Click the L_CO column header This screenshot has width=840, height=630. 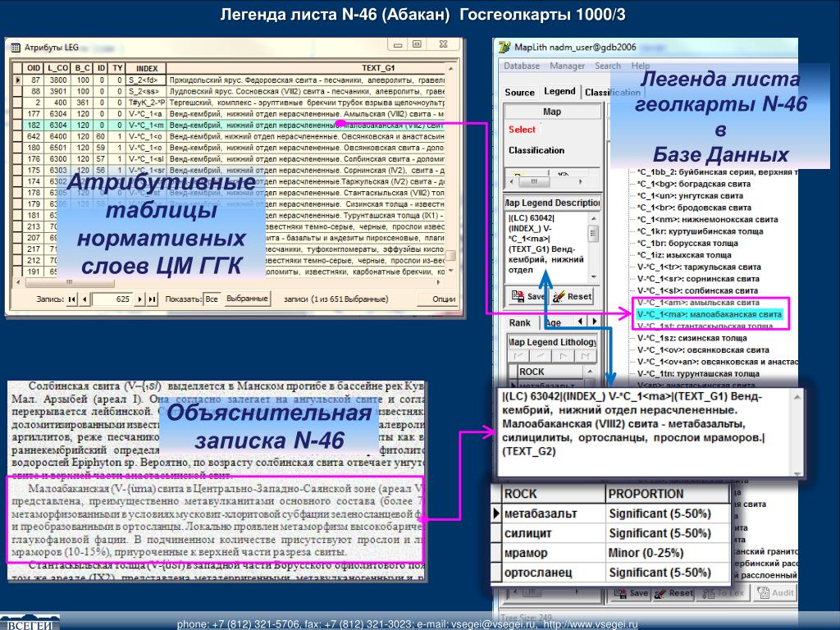pyautogui.click(x=58, y=68)
